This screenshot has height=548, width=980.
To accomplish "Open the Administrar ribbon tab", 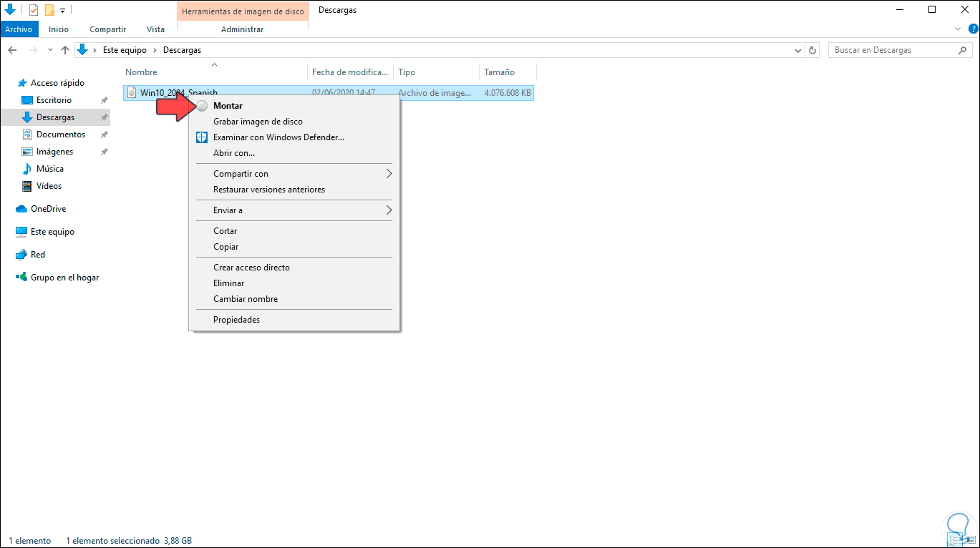I will pos(243,29).
